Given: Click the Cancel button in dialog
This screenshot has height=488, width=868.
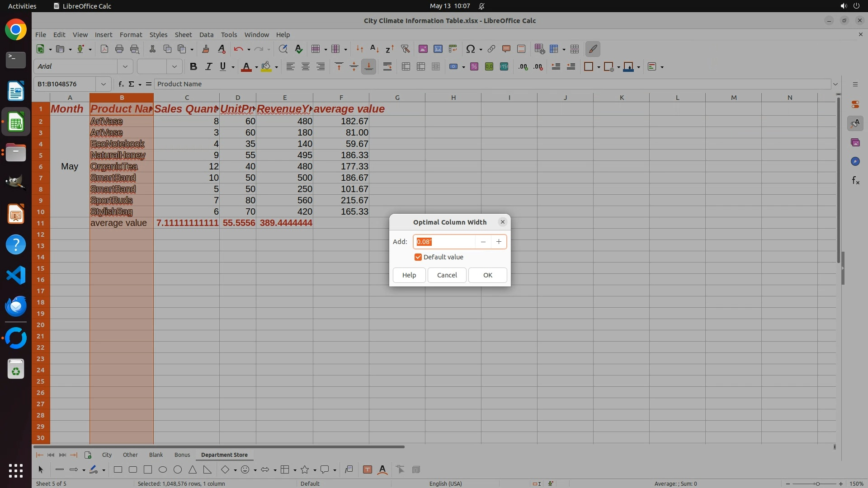Looking at the screenshot, I should (x=447, y=275).
